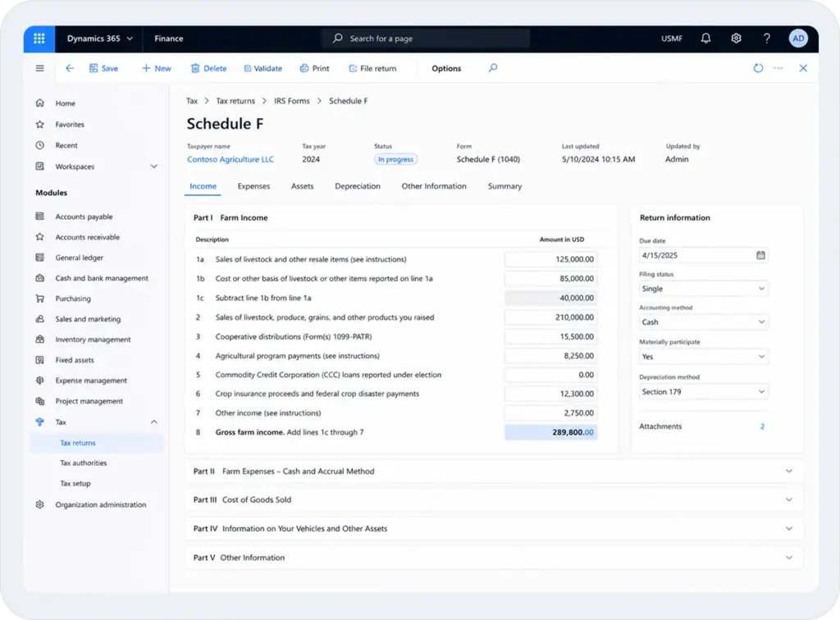Open the Dynamics 365 dropdown

(99, 39)
